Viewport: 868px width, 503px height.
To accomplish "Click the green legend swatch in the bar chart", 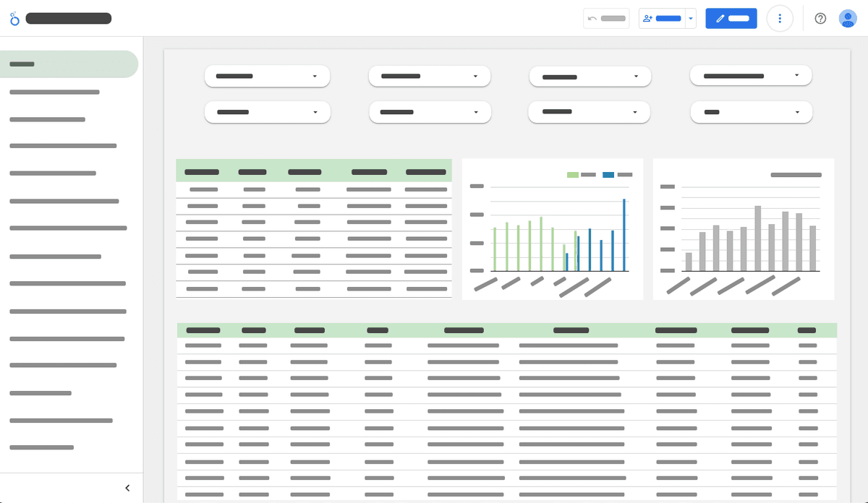I will coord(573,175).
